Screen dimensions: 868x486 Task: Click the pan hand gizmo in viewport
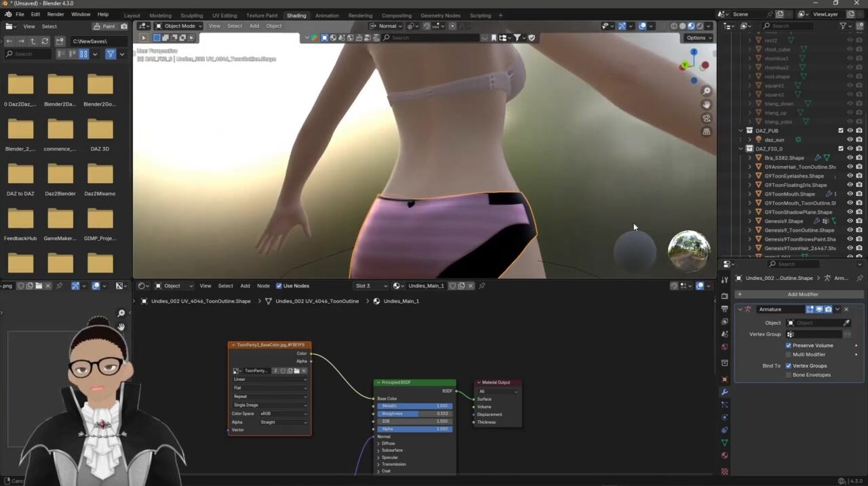[x=707, y=104]
